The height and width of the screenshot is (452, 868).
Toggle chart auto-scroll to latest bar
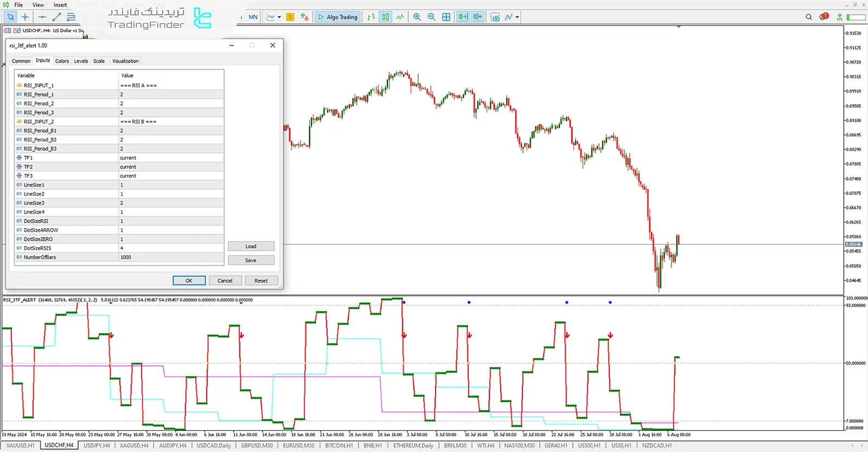tap(462, 17)
